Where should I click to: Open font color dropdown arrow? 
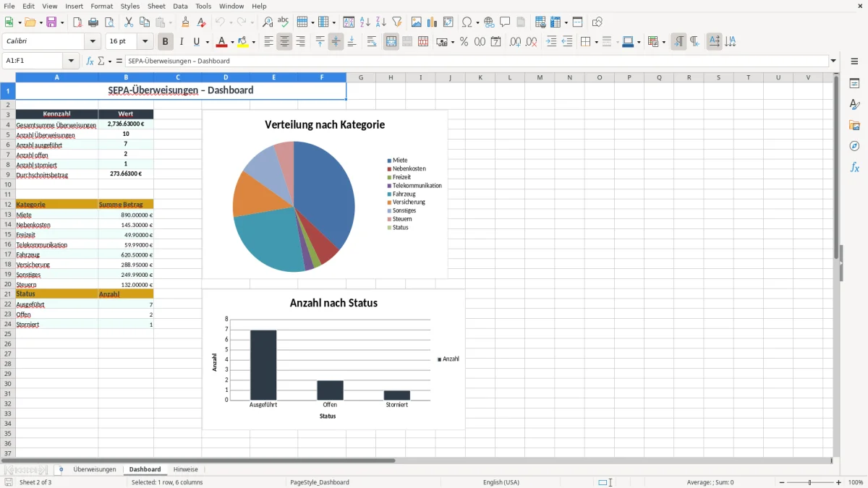click(x=231, y=42)
